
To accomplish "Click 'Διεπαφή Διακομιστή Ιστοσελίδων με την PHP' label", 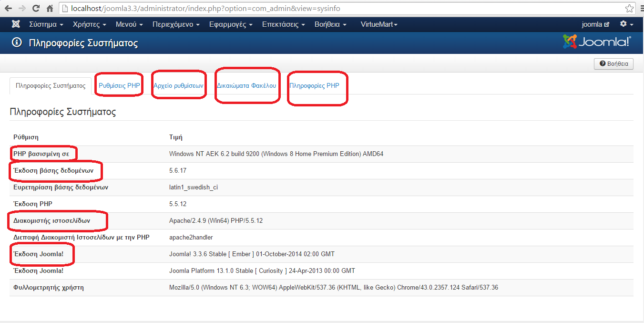I will tap(82, 238).
